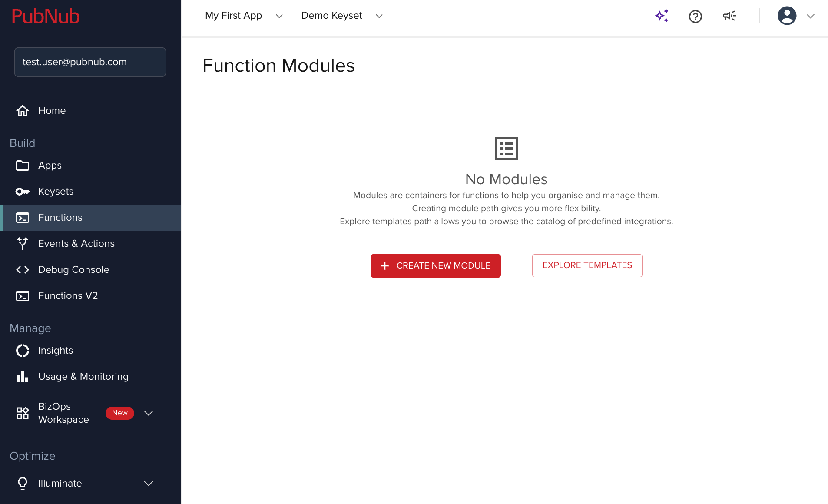Click the test.user@pubnub.com account field

[x=90, y=62]
